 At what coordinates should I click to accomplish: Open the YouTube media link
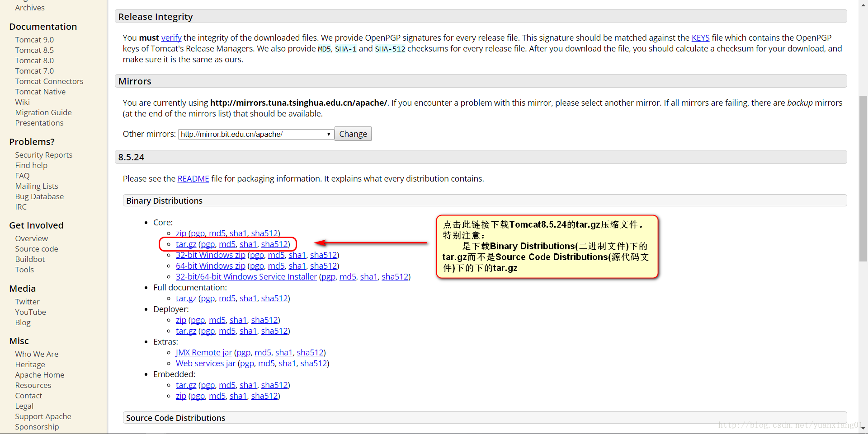pos(30,312)
